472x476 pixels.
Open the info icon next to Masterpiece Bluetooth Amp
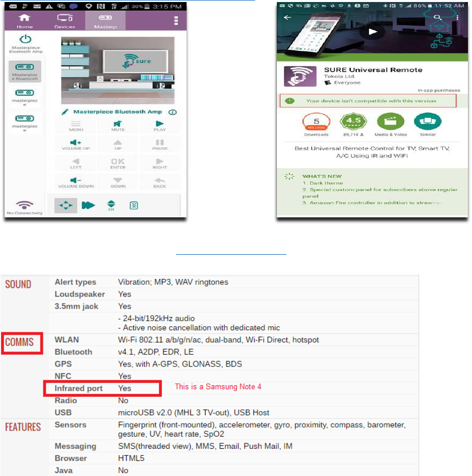pyautogui.click(x=172, y=112)
